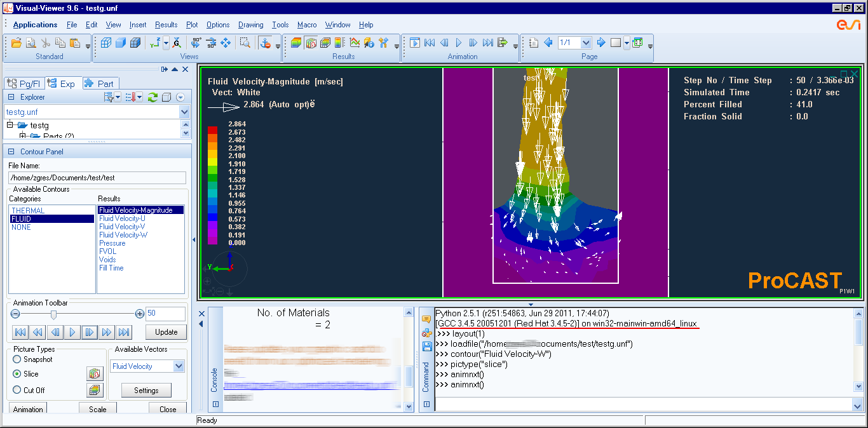
Task: Click the Animation button at panel bottom
Action: tap(28, 409)
